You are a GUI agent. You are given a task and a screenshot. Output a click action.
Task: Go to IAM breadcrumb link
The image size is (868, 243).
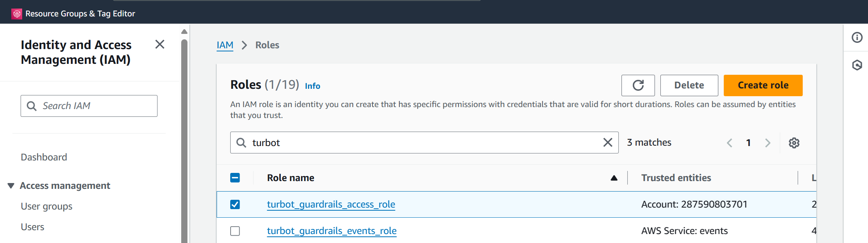click(225, 45)
